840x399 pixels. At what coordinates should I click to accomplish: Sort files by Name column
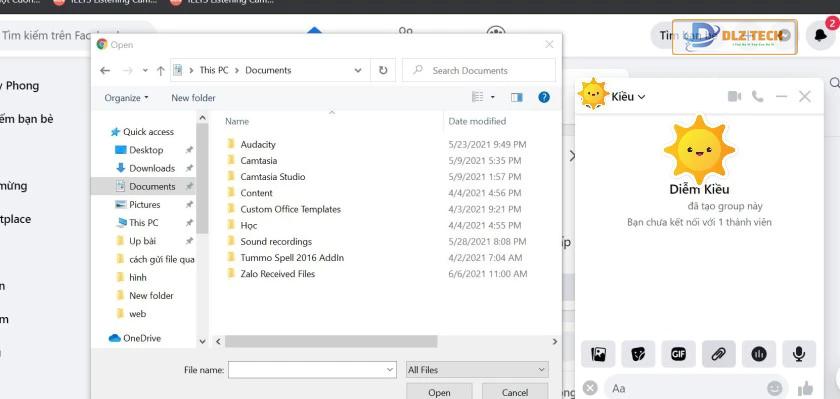point(237,122)
